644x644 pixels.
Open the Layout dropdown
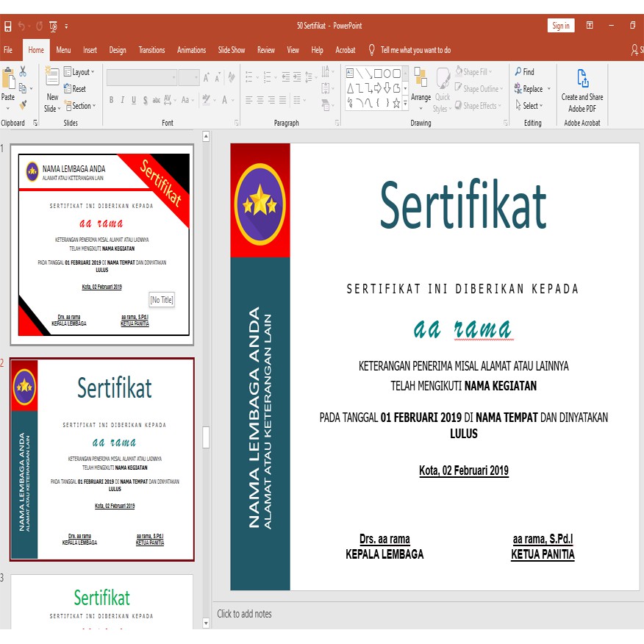click(x=79, y=72)
